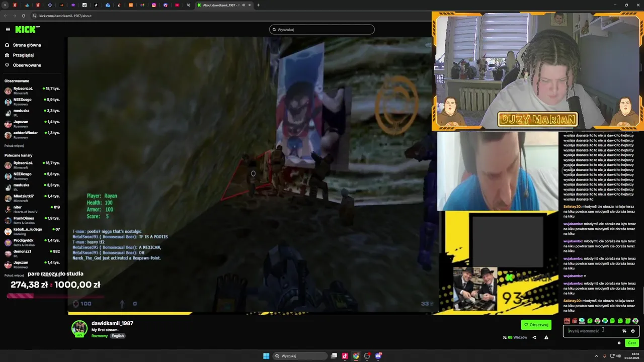Open kebab_u_rudego Cooking channel

coord(32,231)
